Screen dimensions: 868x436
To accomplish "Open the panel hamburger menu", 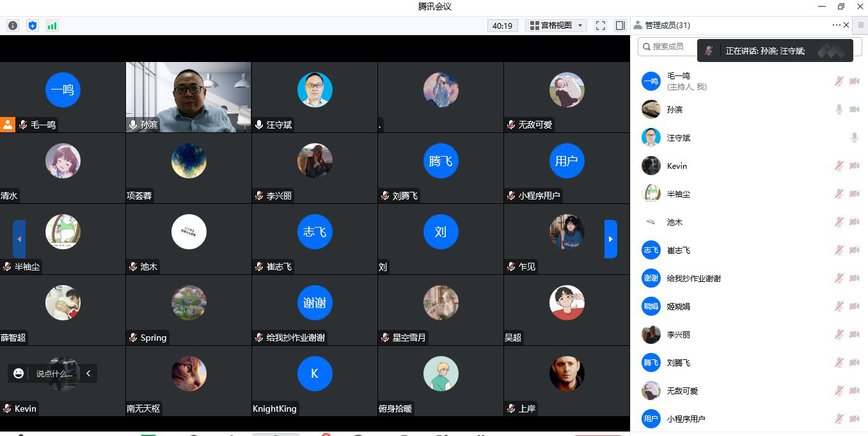I will click(861, 25).
